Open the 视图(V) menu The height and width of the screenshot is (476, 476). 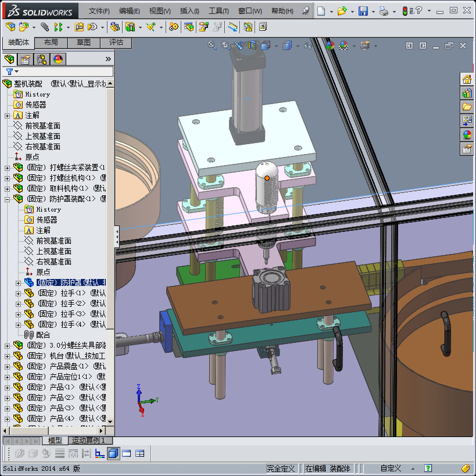(x=160, y=11)
